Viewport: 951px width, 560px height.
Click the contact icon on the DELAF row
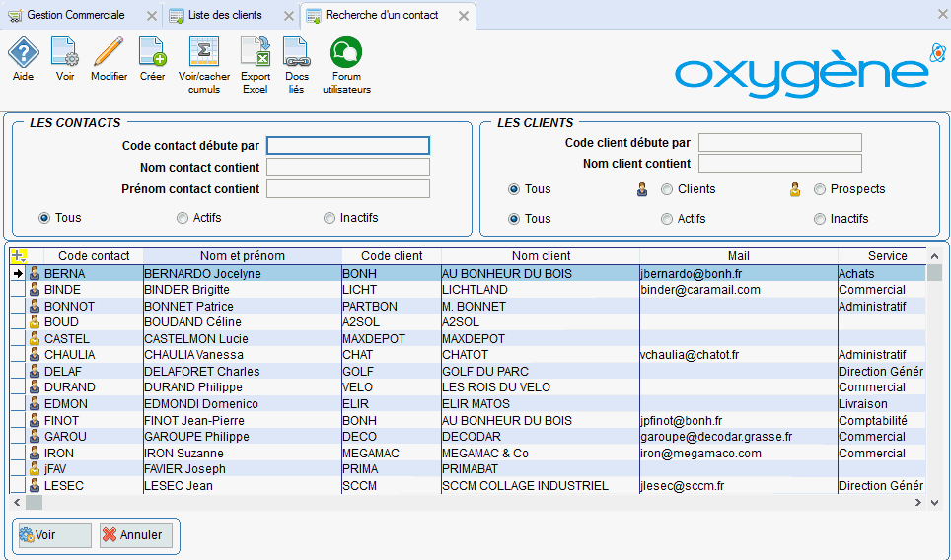pos(35,371)
